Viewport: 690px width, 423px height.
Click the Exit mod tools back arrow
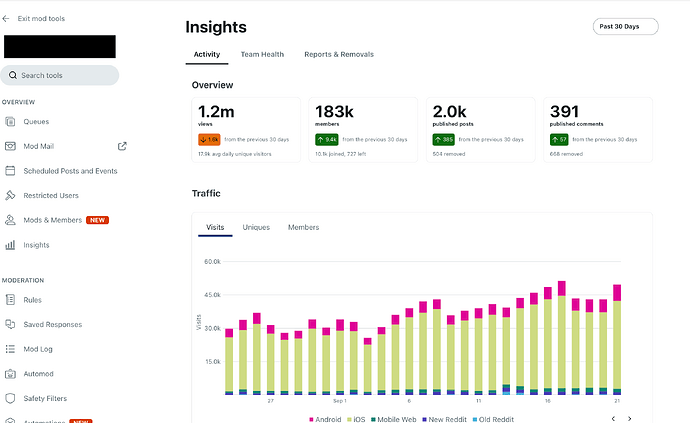coord(7,18)
